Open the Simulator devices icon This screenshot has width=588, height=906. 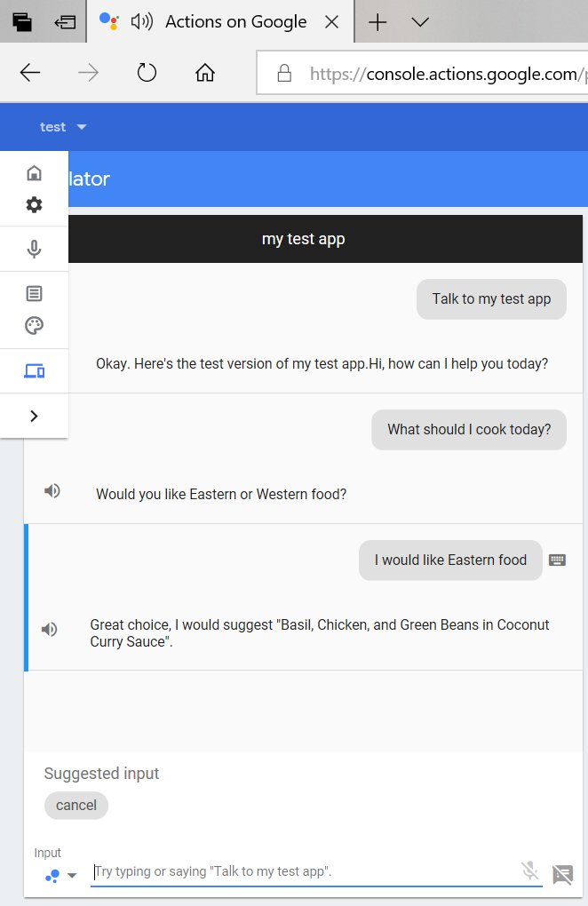(x=34, y=371)
